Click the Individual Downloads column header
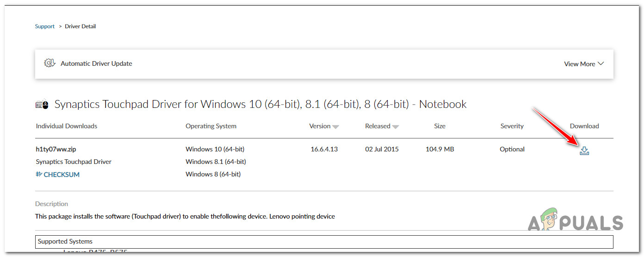644x257 pixels. click(x=67, y=126)
